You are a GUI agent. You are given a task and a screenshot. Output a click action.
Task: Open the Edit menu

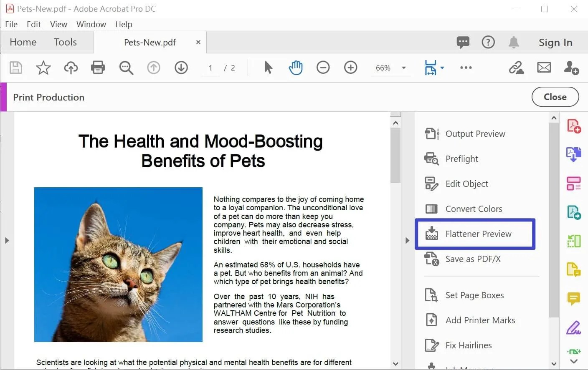33,24
